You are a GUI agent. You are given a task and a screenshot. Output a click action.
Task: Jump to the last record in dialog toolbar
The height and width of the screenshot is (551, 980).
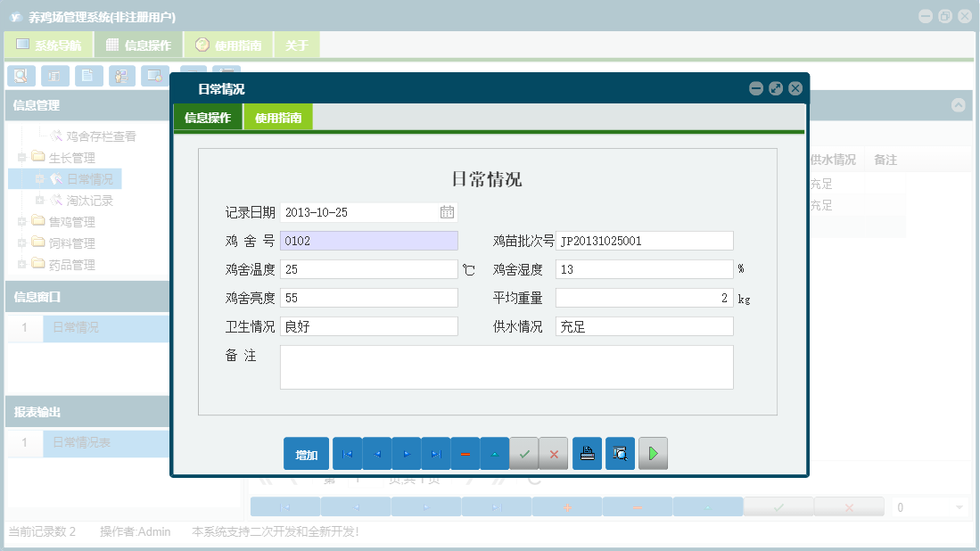pyautogui.click(x=435, y=454)
